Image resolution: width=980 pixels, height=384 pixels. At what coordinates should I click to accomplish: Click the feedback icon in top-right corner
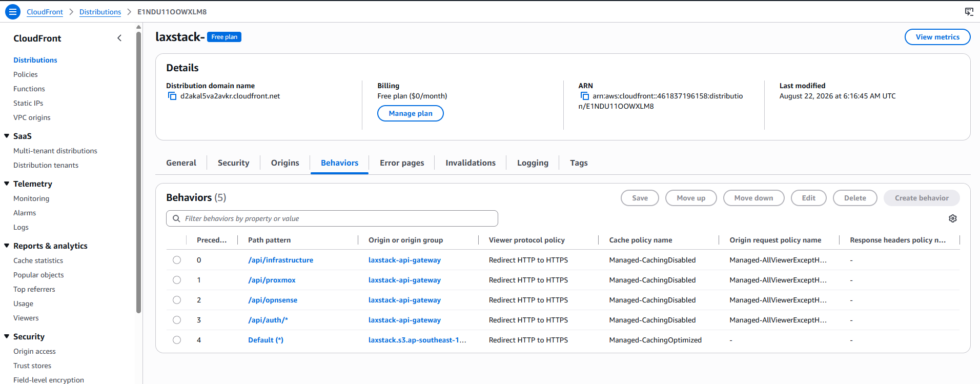click(969, 12)
